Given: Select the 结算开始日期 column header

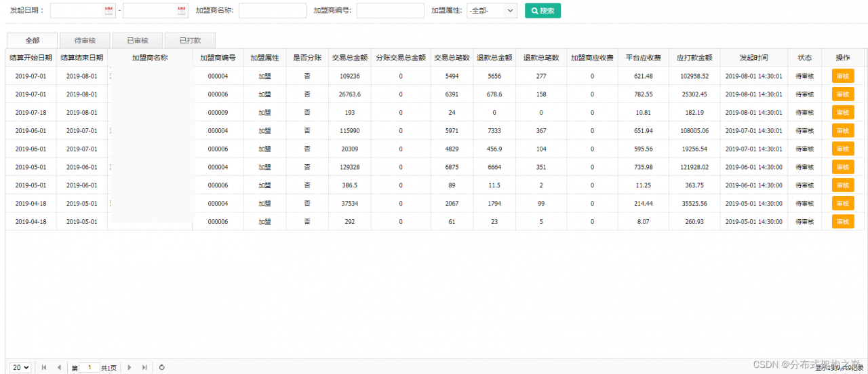Looking at the screenshot, I should coord(31,58).
